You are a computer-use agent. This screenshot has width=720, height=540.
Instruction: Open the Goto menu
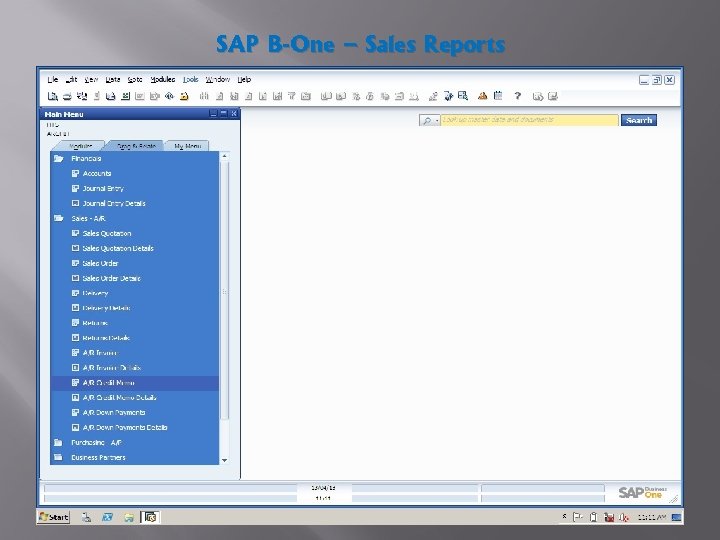(135, 79)
